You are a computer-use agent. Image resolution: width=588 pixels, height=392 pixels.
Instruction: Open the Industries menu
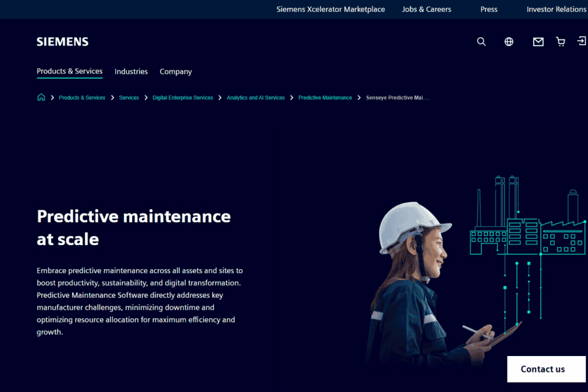pos(131,71)
